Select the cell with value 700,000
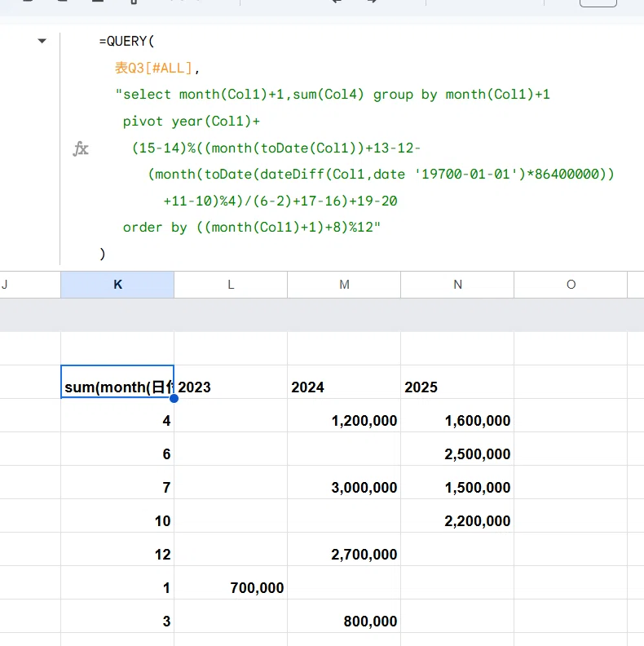This screenshot has height=646, width=644. 231,582
